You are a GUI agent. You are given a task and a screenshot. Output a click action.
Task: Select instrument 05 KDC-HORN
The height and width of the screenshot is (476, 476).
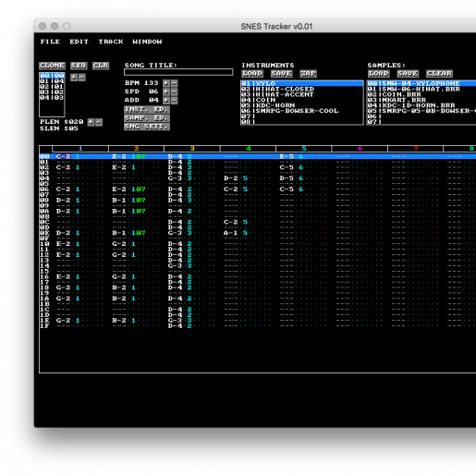tap(302, 105)
